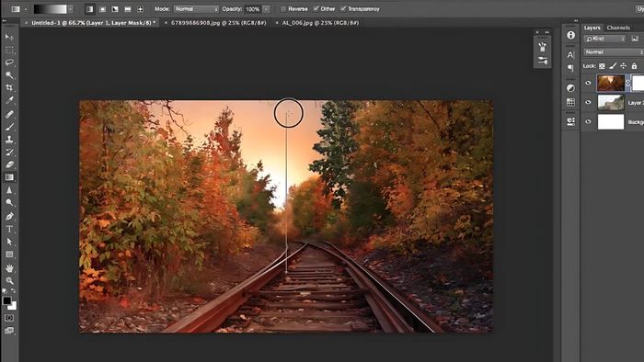The height and width of the screenshot is (362, 644).
Task: Switch to the 67899886908.jpg tab
Action: point(219,23)
